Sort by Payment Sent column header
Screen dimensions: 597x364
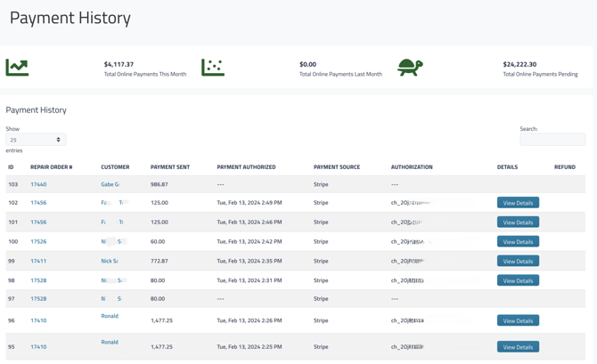point(170,167)
